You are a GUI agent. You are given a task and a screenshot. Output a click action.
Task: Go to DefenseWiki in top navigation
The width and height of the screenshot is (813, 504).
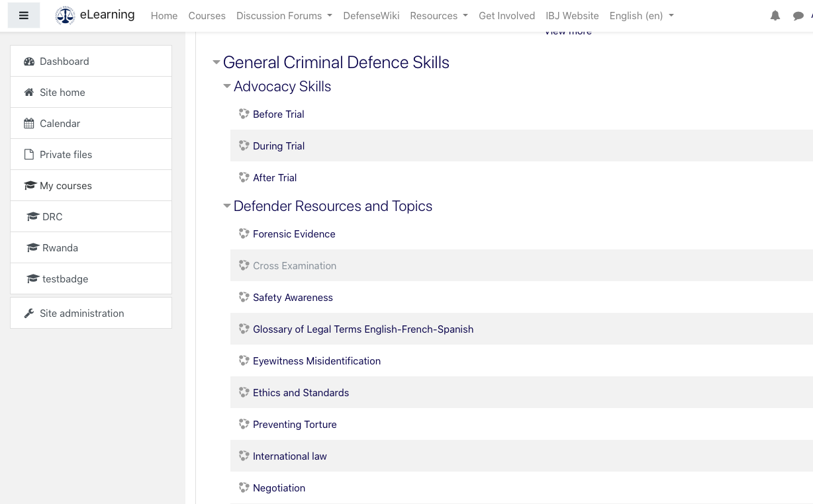(x=371, y=16)
